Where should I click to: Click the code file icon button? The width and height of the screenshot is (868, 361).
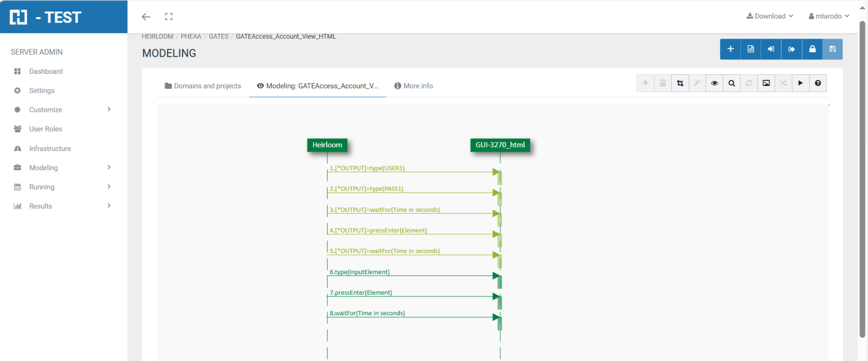[x=751, y=49]
